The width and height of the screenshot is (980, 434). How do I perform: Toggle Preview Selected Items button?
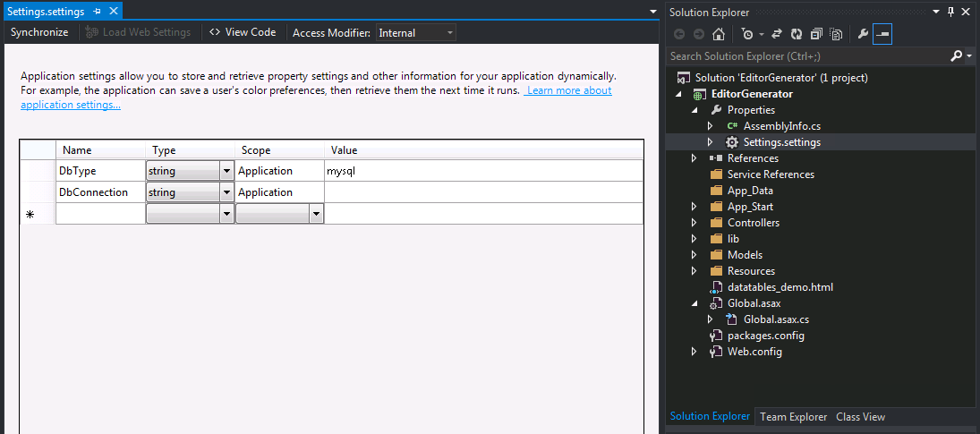coord(882,34)
